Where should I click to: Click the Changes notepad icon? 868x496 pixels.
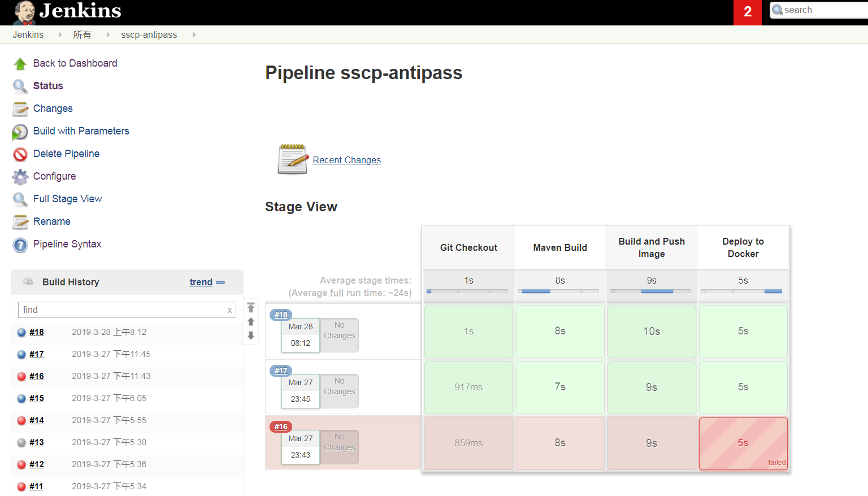(x=20, y=108)
